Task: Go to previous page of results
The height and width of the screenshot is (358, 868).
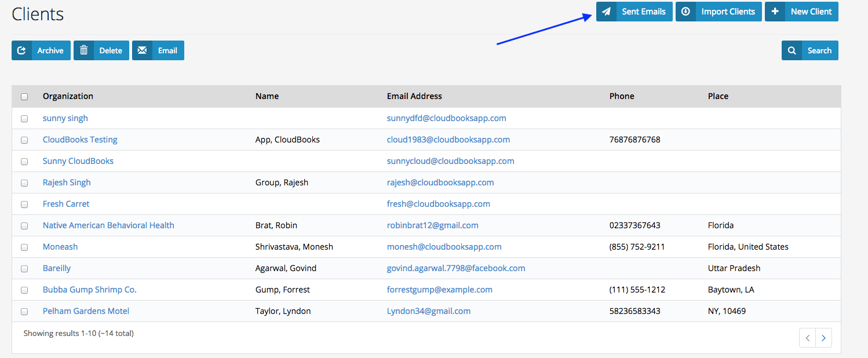Action: pyautogui.click(x=807, y=338)
